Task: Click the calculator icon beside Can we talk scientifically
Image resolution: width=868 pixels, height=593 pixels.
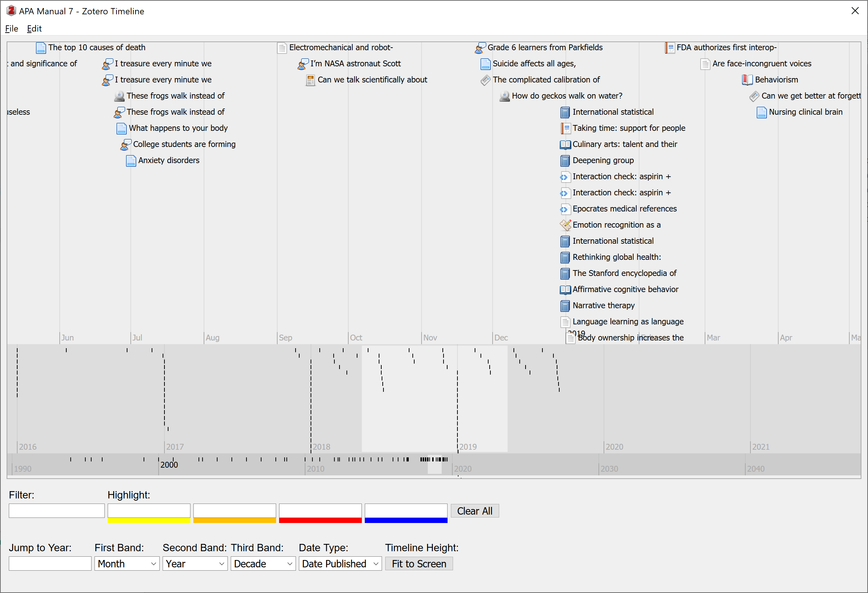Action: tap(310, 80)
